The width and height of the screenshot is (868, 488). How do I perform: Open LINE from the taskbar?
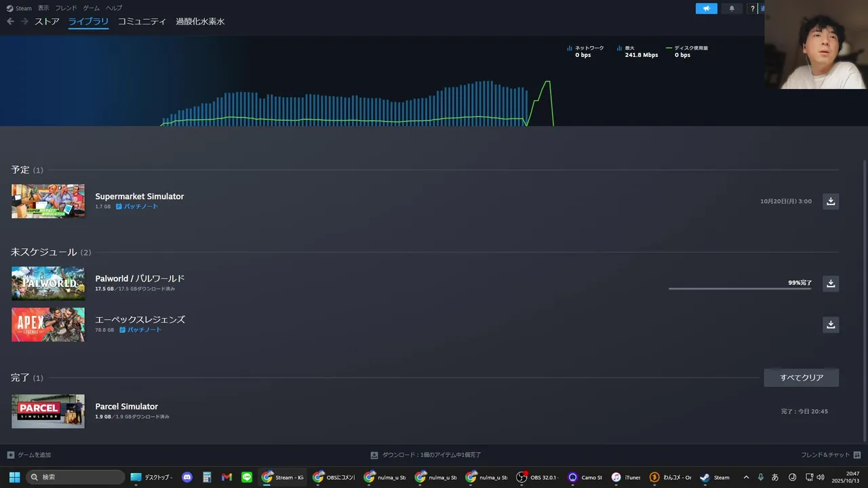pos(247,477)
